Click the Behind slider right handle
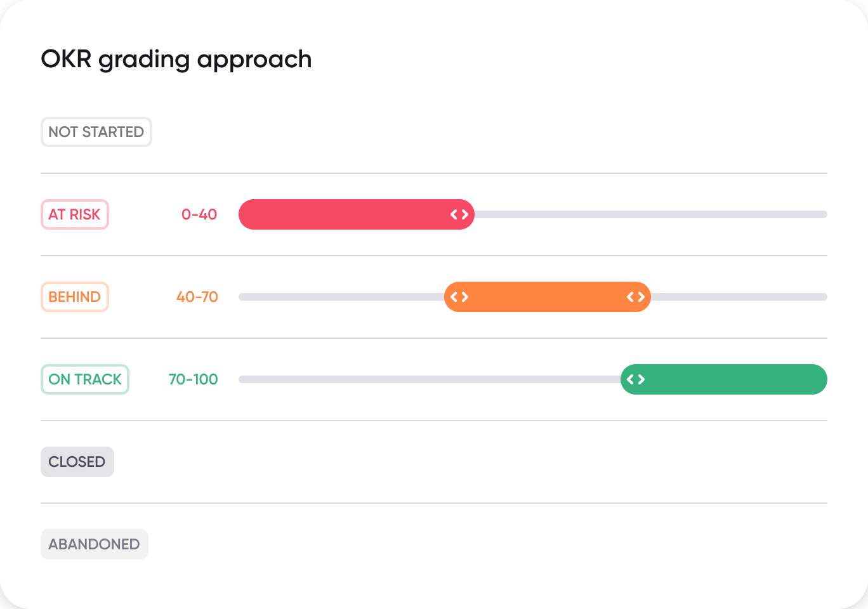The image size is (868, 609). pos(636,297)
